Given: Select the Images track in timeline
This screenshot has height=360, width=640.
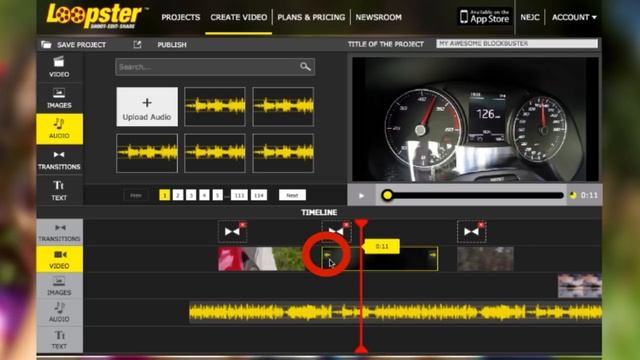Looking at the screenshot, I should tap(60, 286).
